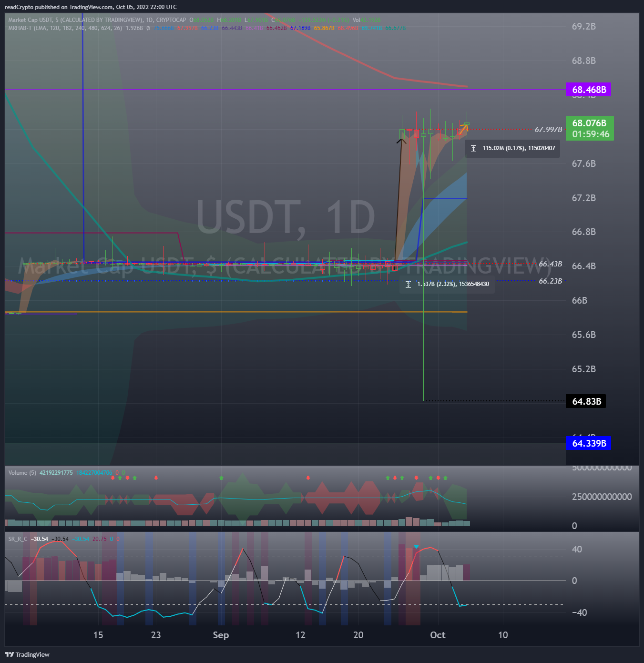Screen dimensions: 644x663
Task: Click the Oct label on the time axis
Action: 438,635
